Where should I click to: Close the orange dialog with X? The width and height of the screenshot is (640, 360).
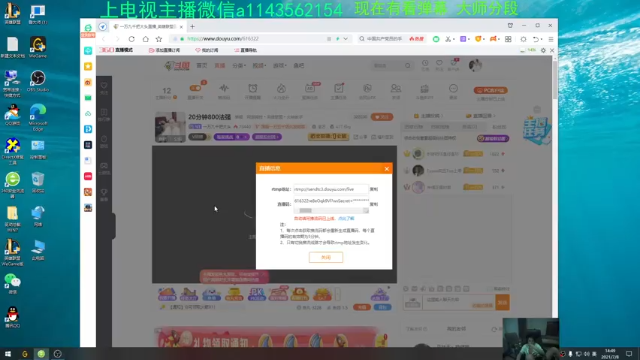click(x=387, y=169)
